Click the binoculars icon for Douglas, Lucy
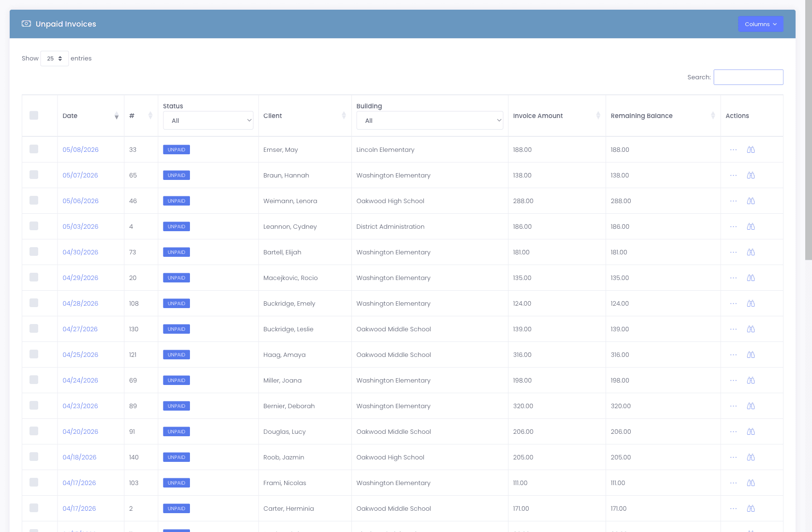 tap(751, 432)
